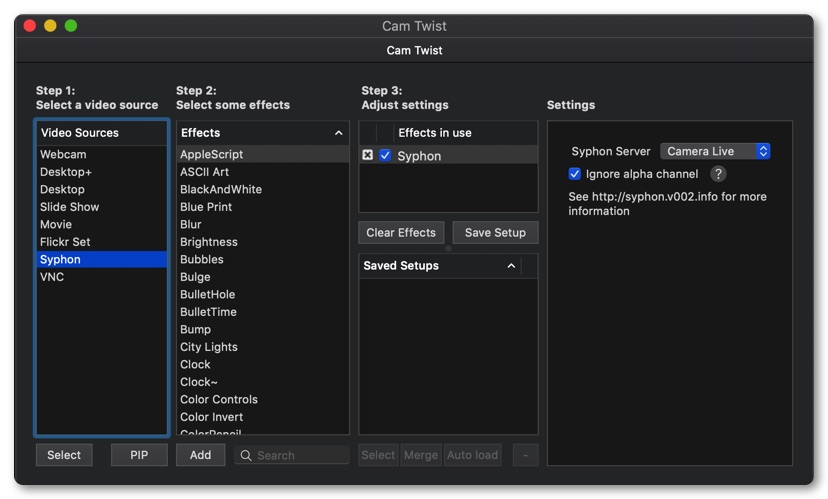828x499 pixels.
Task: Toggle Saved Setups sort chevron
Action: coord(511,266)
